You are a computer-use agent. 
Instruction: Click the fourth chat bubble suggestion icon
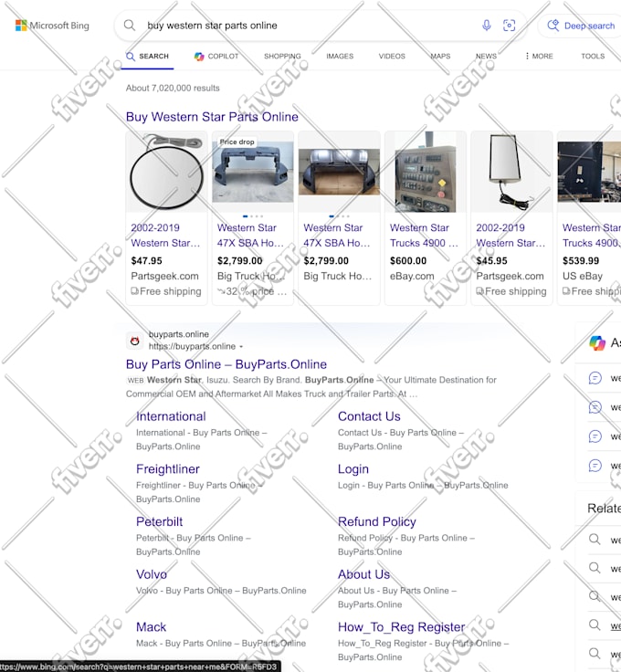coord(595,466)
